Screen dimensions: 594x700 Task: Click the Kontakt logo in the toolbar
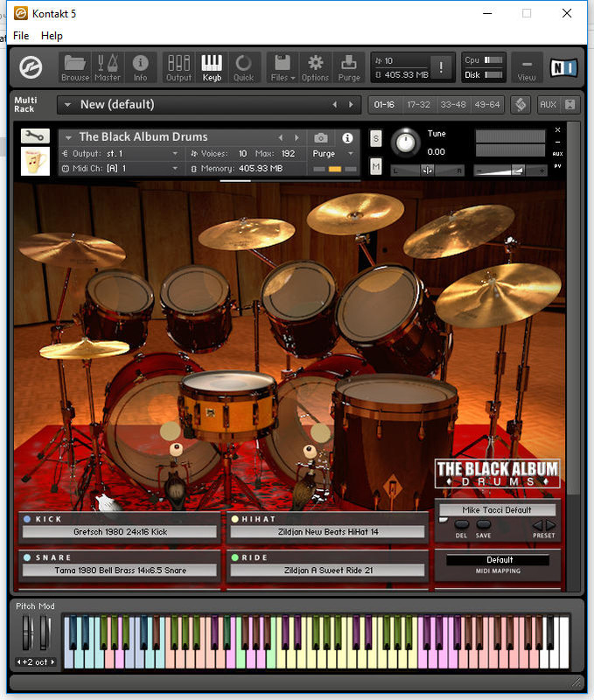[x=31, y=68]
